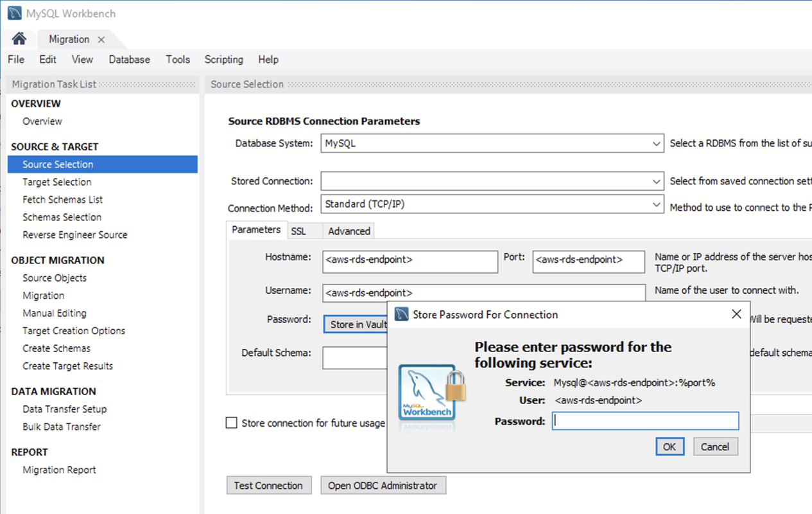
Task: Open the Scripting menu
Action: click(x=223, y=59)
